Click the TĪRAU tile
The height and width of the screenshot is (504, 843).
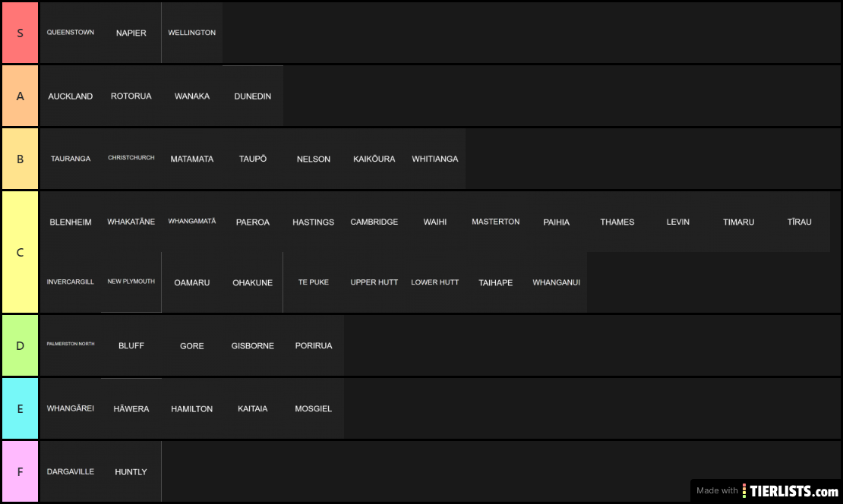tap(800, 222)
